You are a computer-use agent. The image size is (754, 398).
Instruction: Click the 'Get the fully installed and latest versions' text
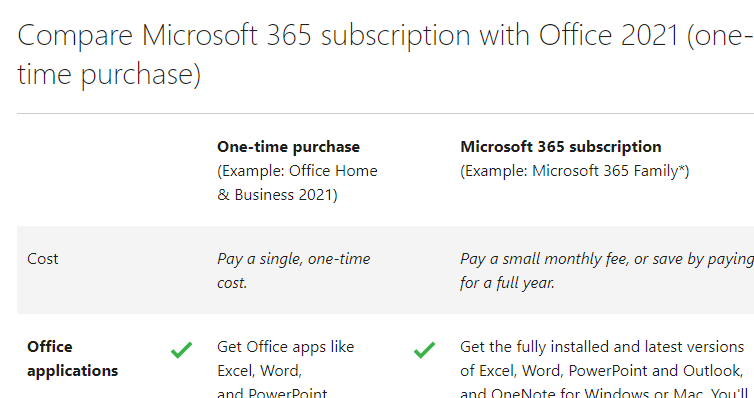coord(602,347)
